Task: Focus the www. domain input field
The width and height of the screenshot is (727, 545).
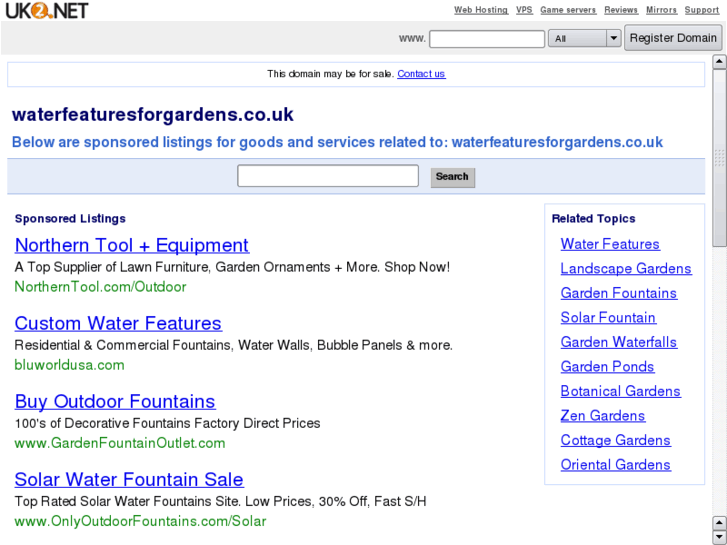Action: pyautogui.click(x=487, y=38)
